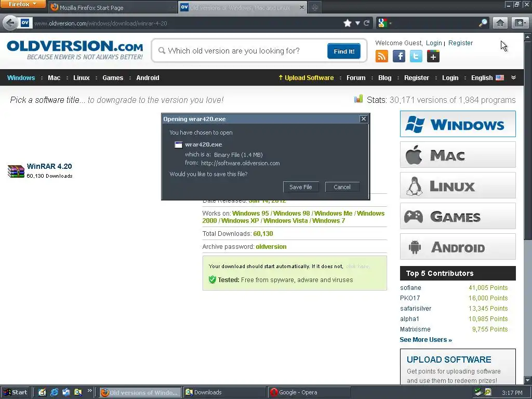
Task: Open the bookmarks menu toolbar icon
Action: coord(520,23)
